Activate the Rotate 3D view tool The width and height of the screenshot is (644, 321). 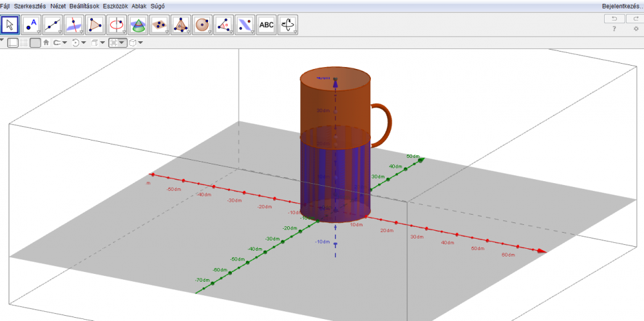287,25
